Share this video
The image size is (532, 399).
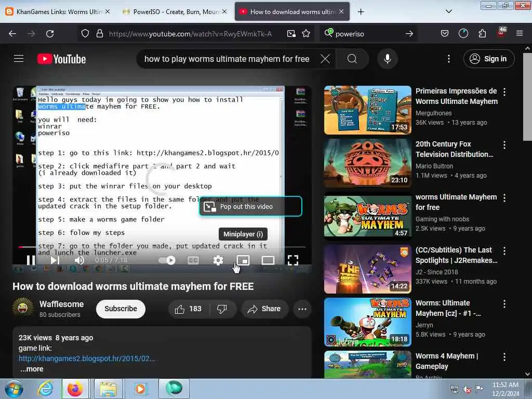click(264, 309)
